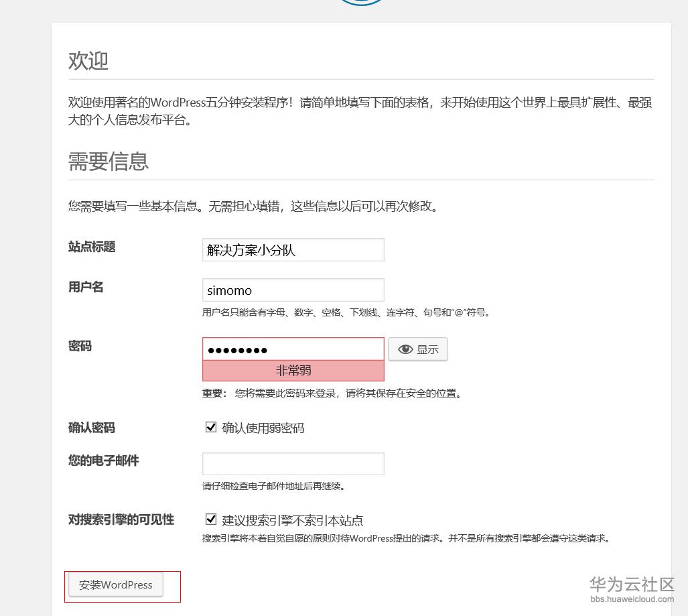Click the username field containing simomo
The height and width of the screenshot is (616, 688).
pyautogui.click(x=293, y=290)
